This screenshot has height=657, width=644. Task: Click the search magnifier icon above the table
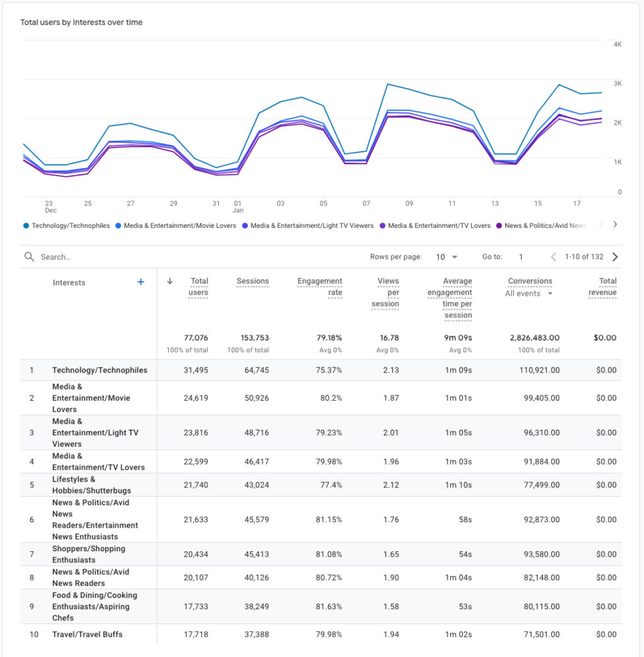pyautogui.click(x=29, y=256)
